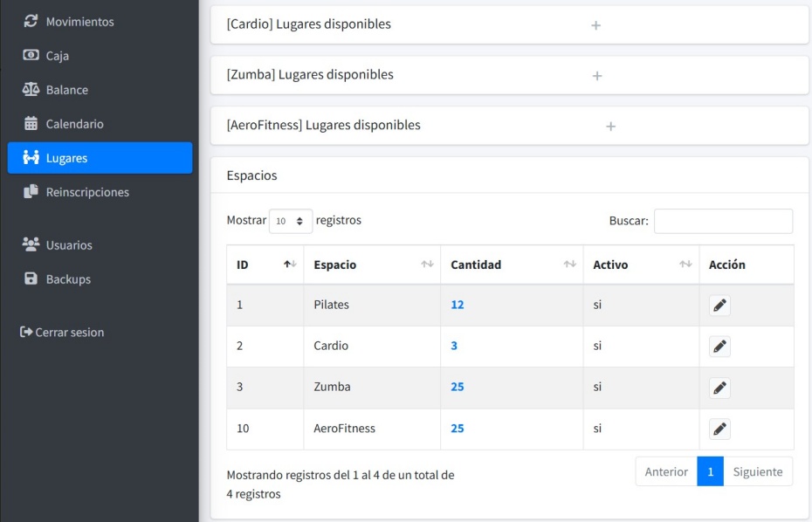Focus the Buscar search field
Viewport: 812px width, 522px height.
723,221
